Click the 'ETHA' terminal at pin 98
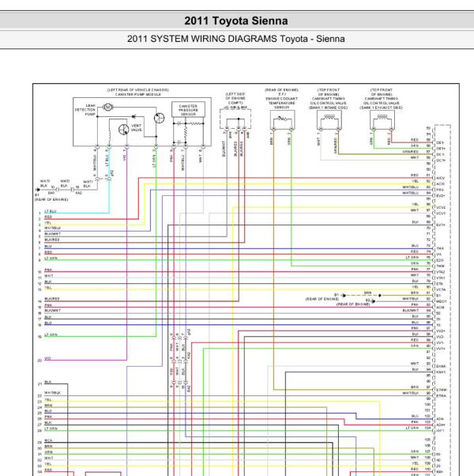The height and width of the screenshot is (476, 474). (441, 396)
